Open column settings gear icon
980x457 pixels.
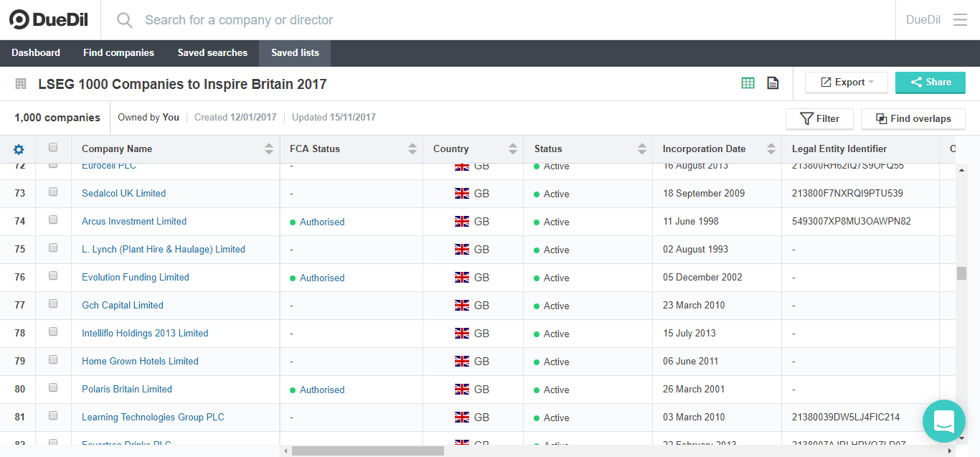tap(19, 149)
